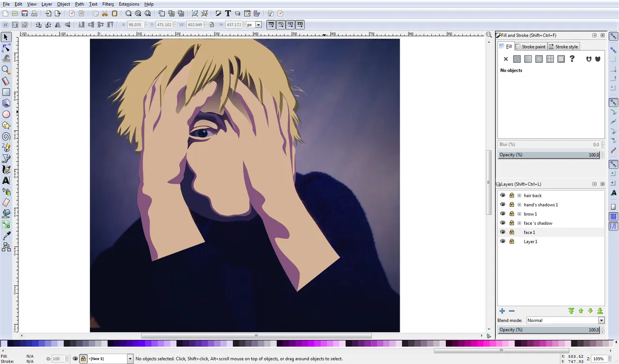The width and height of the screenshot is (619, 364).
Task: Open the File menu
Action: click(x=6, y=4)
